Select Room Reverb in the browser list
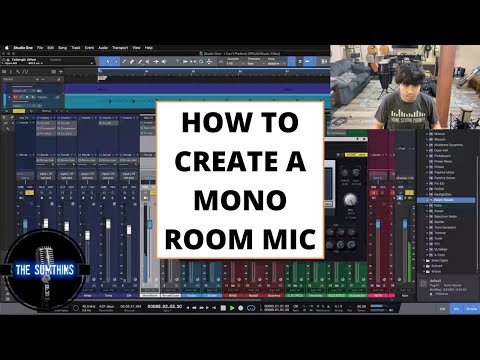Viewport: 480px width, 360px height. [446, 200]
